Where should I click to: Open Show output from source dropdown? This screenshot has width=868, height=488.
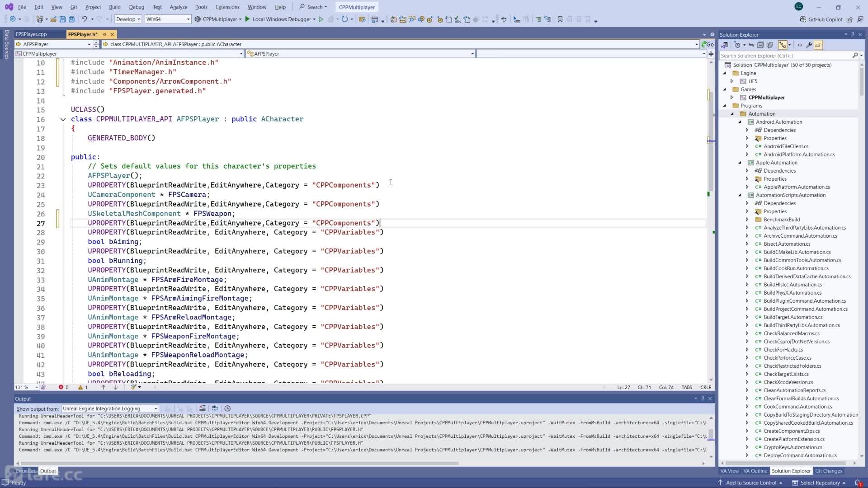click(110, 408)
